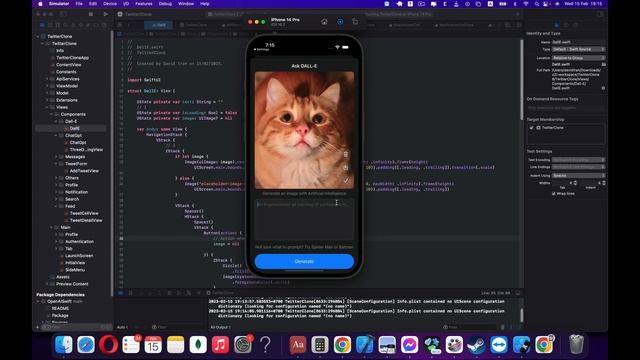Viewport: 640px width, 360px height.
Task: Open Calculator from the Dock
Action: tap(320, 344)
